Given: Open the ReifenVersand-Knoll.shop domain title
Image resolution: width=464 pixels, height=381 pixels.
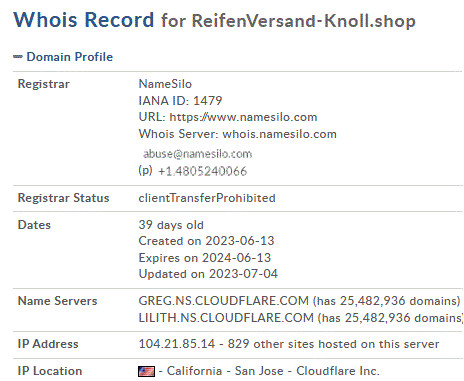Looking at the screenshot, I should [303, 21].
